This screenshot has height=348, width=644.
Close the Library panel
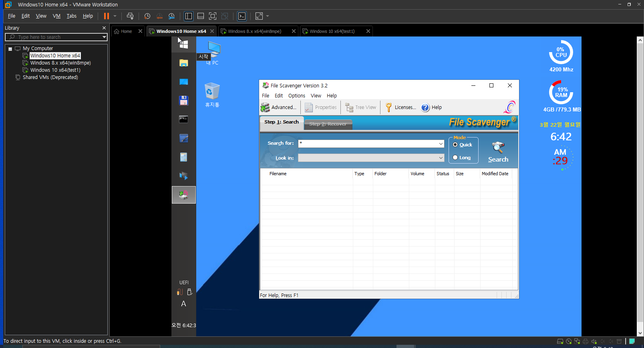(x=104, y=28)
